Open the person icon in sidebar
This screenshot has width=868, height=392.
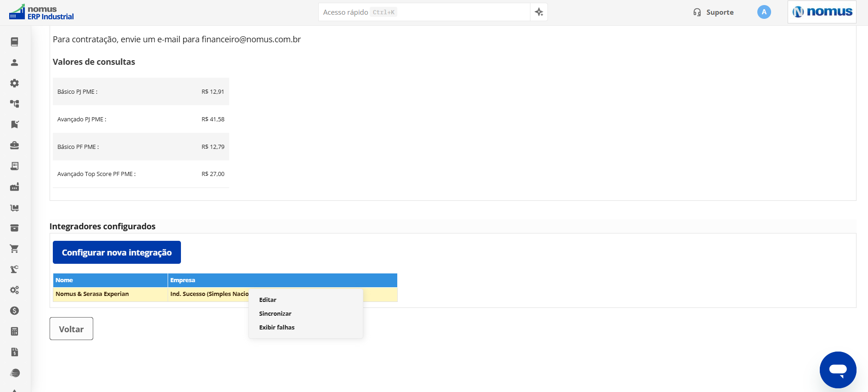point(15,62)
